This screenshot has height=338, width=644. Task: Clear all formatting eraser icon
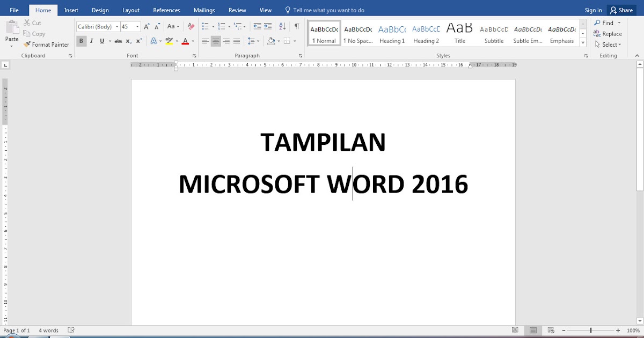coord(191,26)
